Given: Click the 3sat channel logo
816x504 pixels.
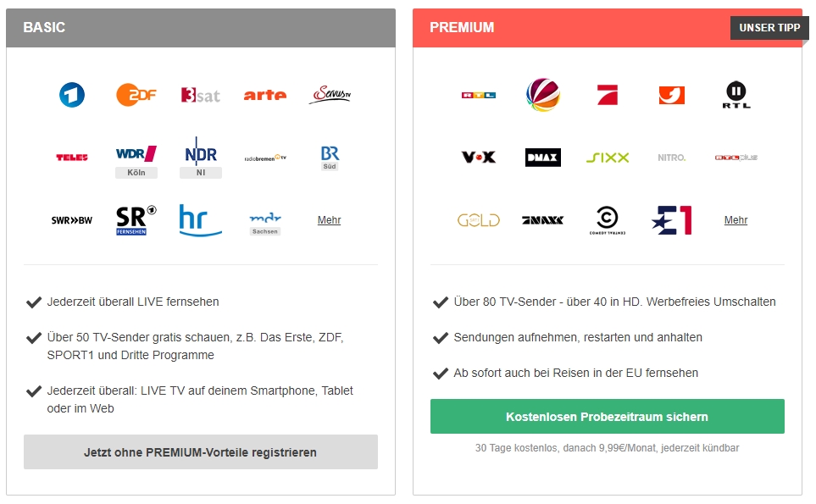Looking at the screenshot, I should 200,95.
